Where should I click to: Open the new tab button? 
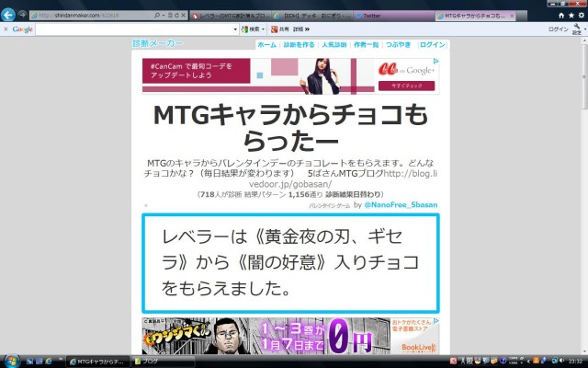522,16
